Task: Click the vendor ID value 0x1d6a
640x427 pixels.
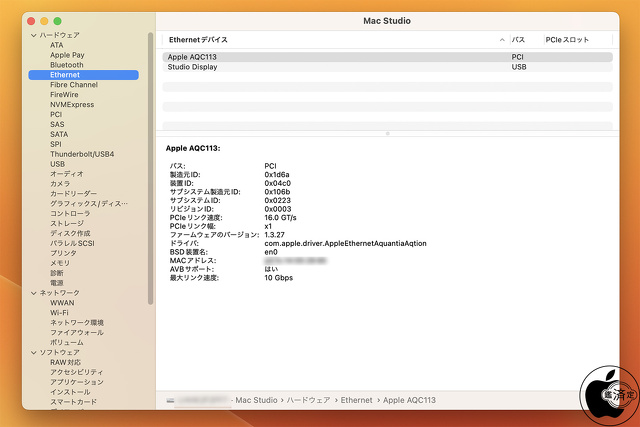Action: pyautogui.click(x=277, y=175)
